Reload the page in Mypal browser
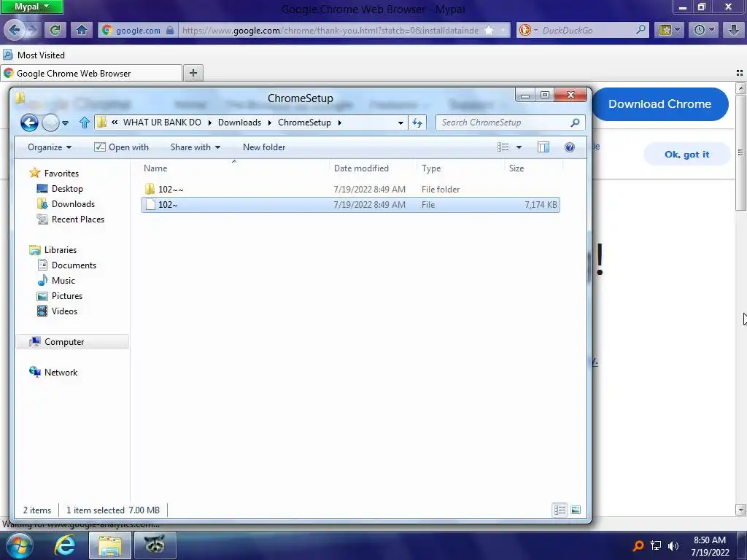Screen dimensions: 747x560 point(55,30)
